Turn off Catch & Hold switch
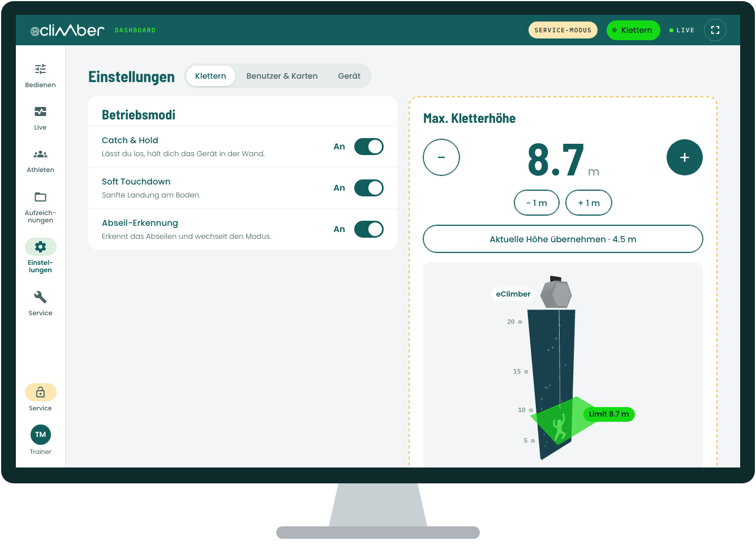Screen dimensions: 756x549 (x=369, y=147)
